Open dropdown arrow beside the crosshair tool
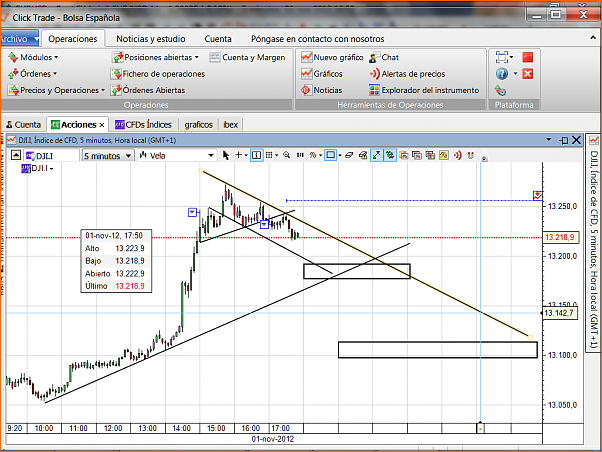Screen dimensions: 602x452 point(246,155)
